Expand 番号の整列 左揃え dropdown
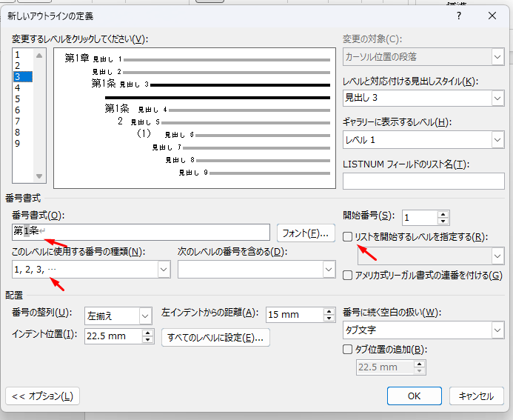Viewport: 513px width, 420px height. [144, 315]
